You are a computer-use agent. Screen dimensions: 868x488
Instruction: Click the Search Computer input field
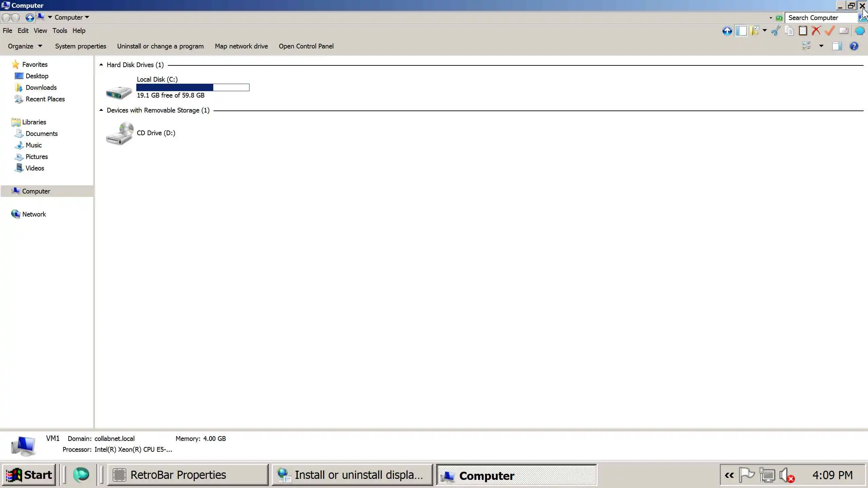pos(821,18)
